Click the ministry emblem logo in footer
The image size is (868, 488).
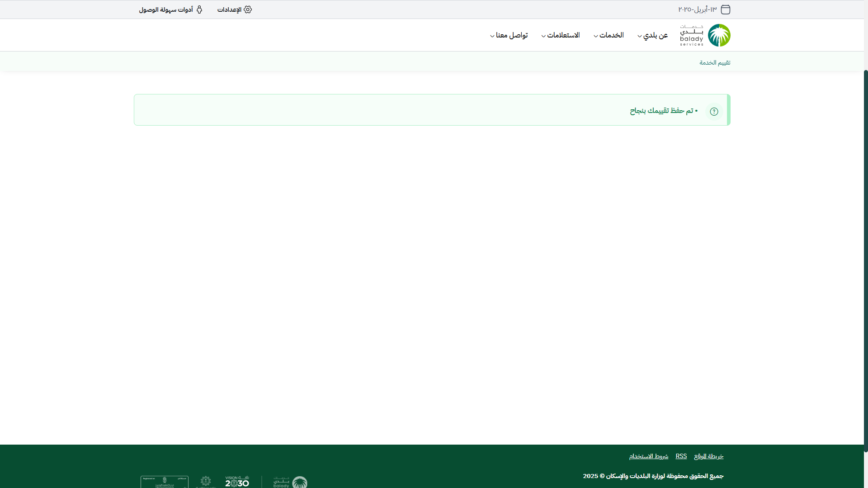coord(206,482)
